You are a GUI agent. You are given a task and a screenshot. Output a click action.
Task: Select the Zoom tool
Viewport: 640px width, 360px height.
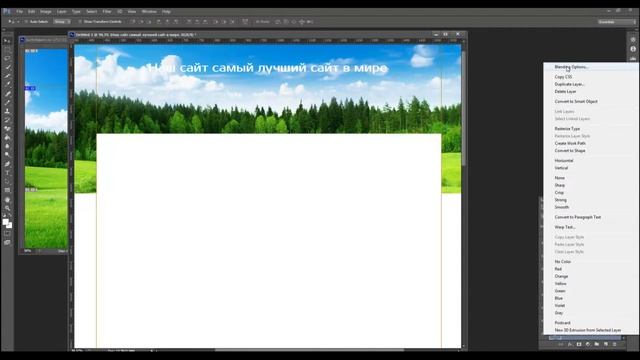(7, 208)
